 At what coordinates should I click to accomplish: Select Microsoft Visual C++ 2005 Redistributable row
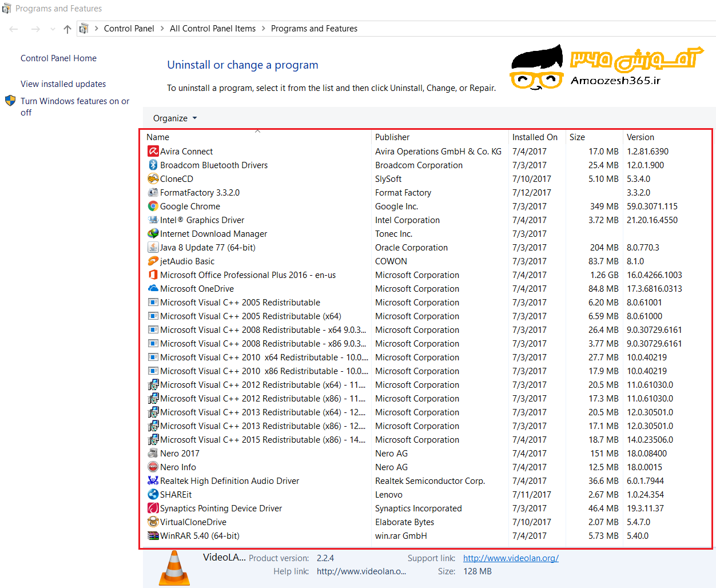click(426, 302)
